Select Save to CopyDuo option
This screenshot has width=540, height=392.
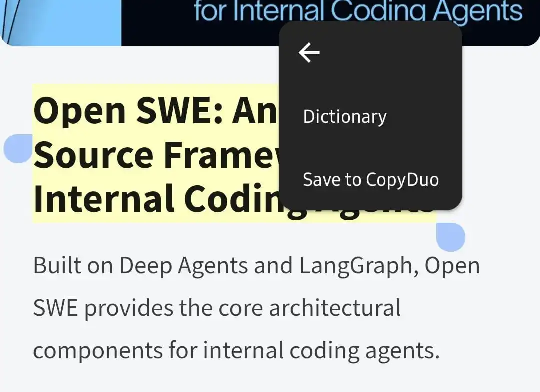(x=371, y=179)
